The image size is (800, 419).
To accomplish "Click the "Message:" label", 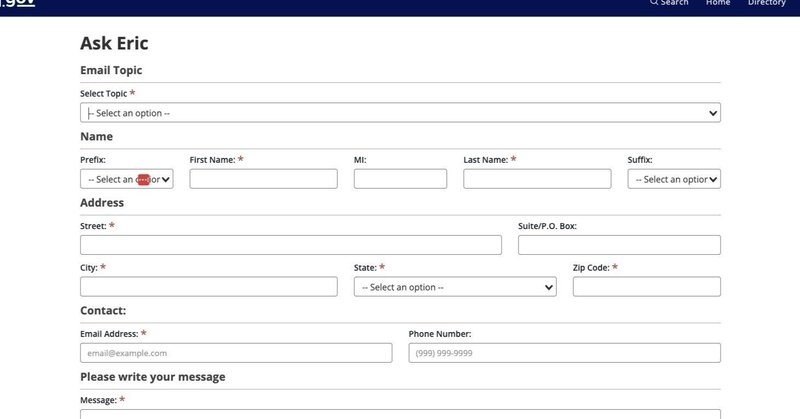I will pyautogui.click(x=98, y=400).
